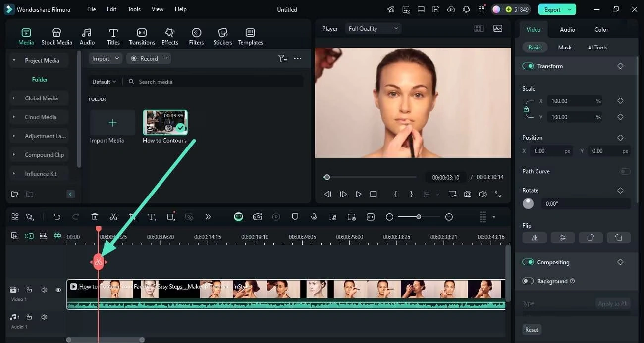The width and height of the screenshot is (644, 343).
Task: Open the Full Quality dropdown
Action: tap(373, 29)
